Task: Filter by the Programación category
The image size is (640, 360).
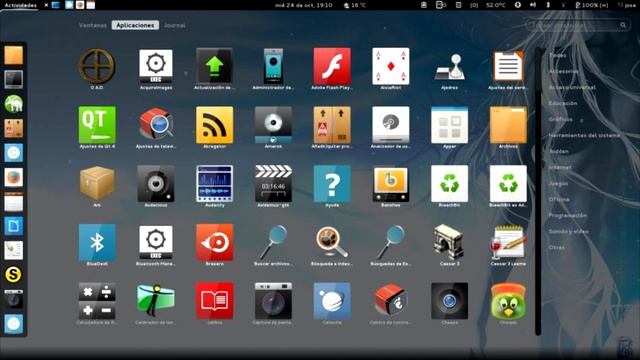Action: coord(568,215)
